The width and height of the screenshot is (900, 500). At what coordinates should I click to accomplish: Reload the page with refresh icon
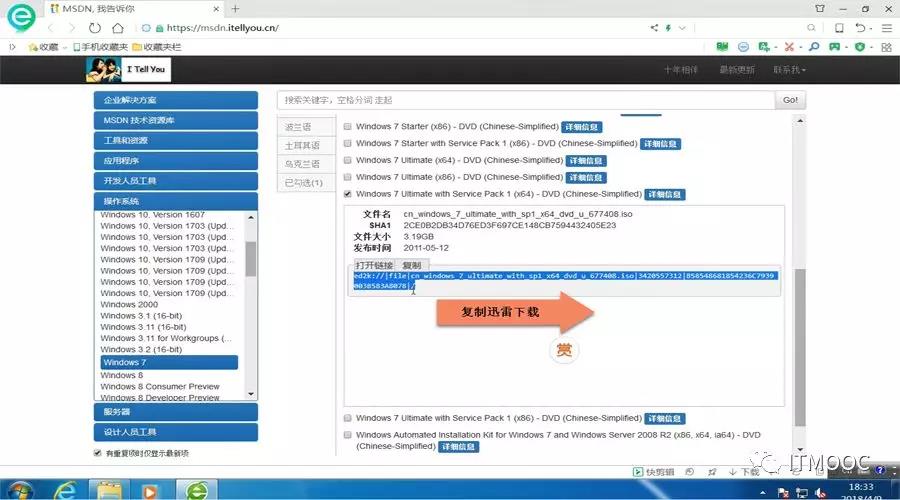[95, 28]
